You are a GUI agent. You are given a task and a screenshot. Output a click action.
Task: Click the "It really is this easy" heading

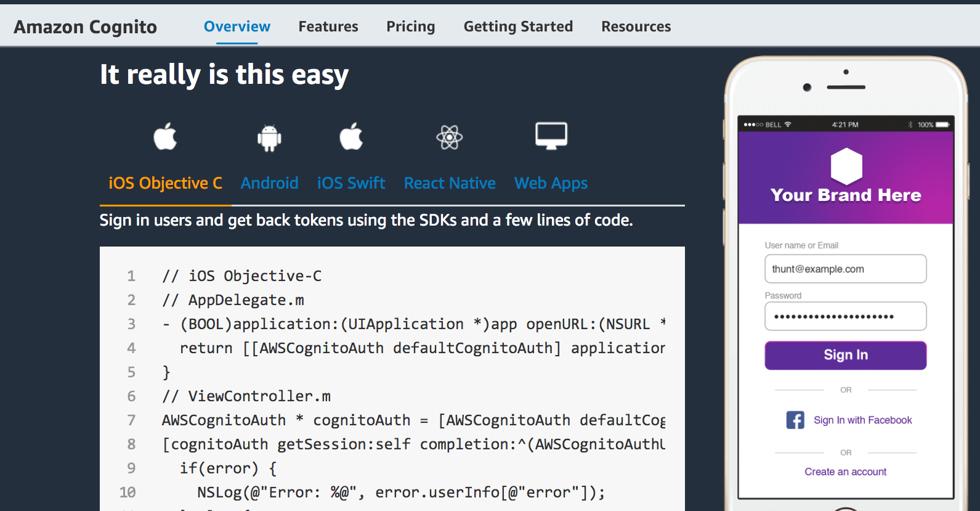[x=224, y=75]
